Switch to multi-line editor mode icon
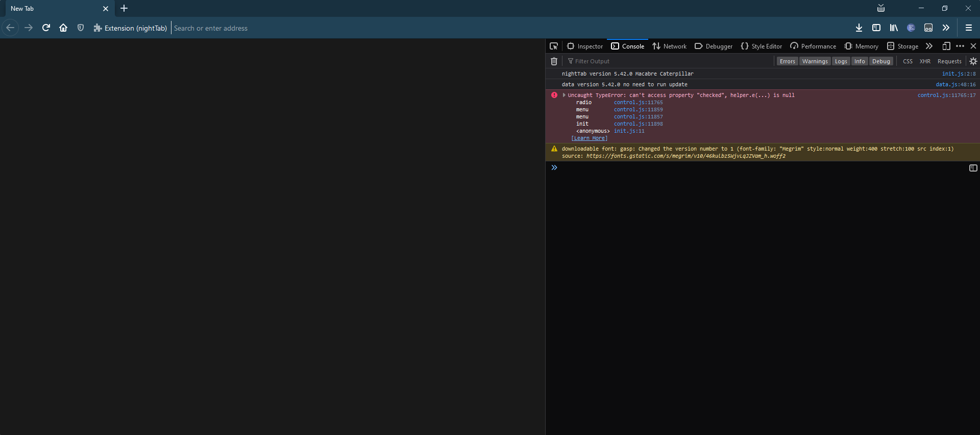980x435 pixels. tap(973, 168)
